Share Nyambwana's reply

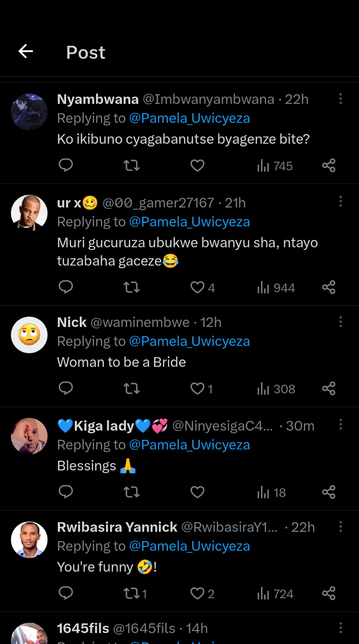[329, 166]
